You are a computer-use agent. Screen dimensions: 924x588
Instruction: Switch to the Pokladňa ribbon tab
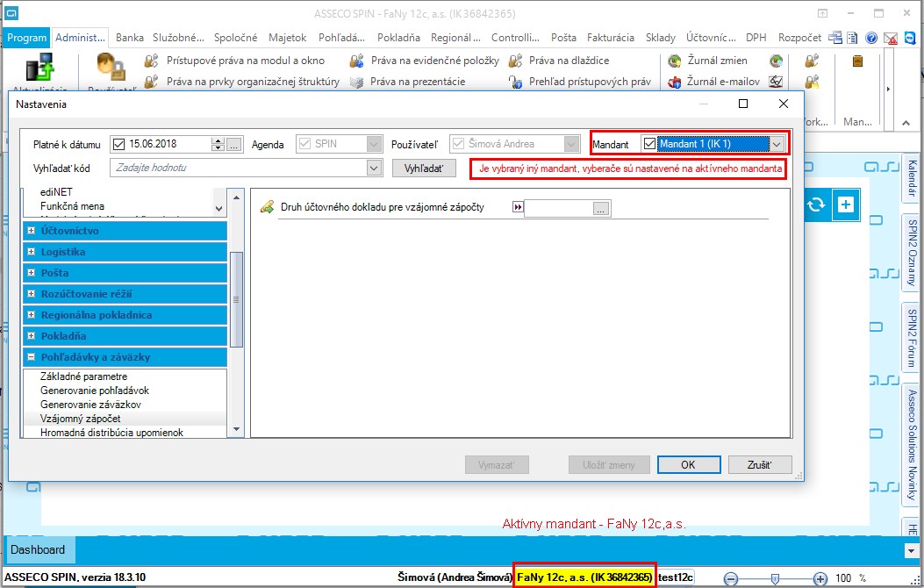398,38
